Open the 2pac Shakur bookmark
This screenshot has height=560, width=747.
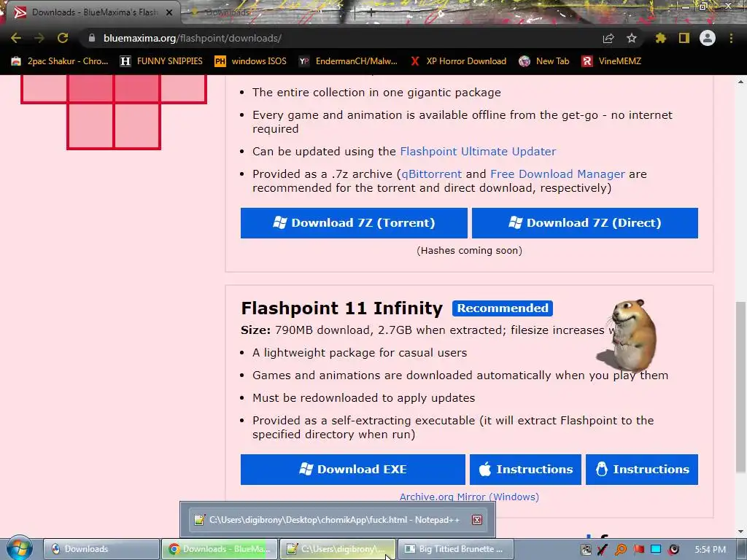[60, 61]
